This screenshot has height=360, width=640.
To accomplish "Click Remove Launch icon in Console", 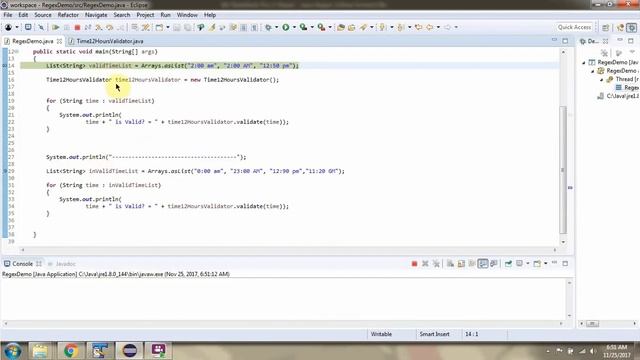I will point(425,264).
